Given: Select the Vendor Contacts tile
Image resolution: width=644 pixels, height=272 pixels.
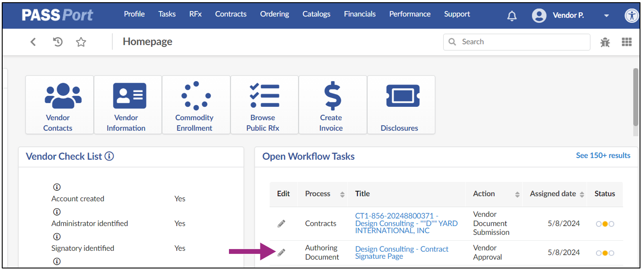Looking at the screenshot, I should click(59, 105).
